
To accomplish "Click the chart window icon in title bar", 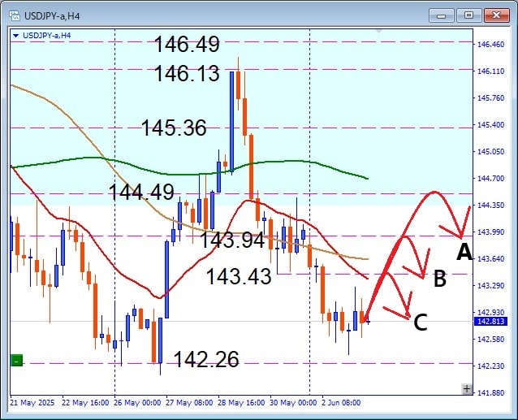I will pos(15,16).
